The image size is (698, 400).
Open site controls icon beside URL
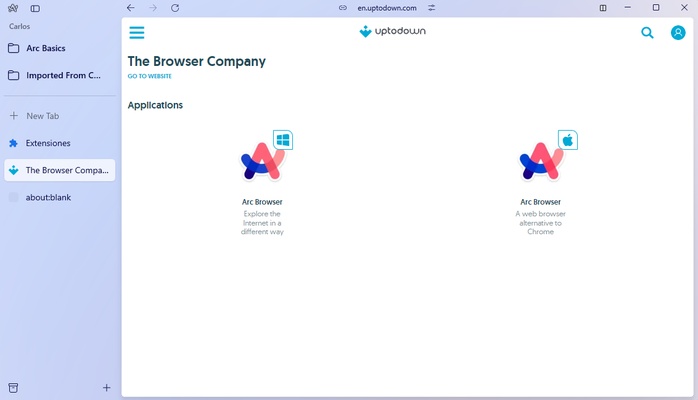coord(431,8)
